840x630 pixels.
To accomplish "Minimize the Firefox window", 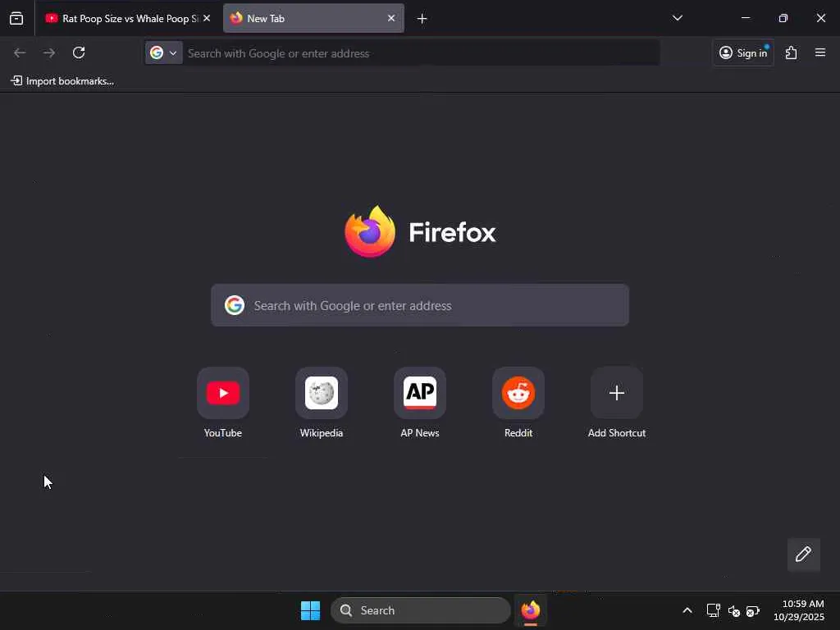I will (746, 18).
